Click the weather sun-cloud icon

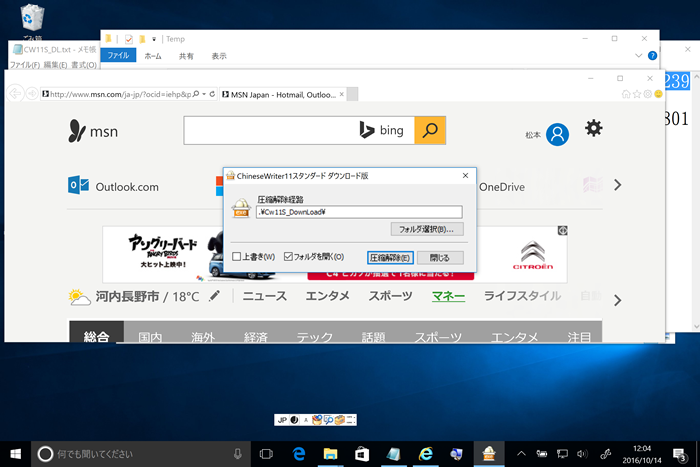tap(79, 297)
